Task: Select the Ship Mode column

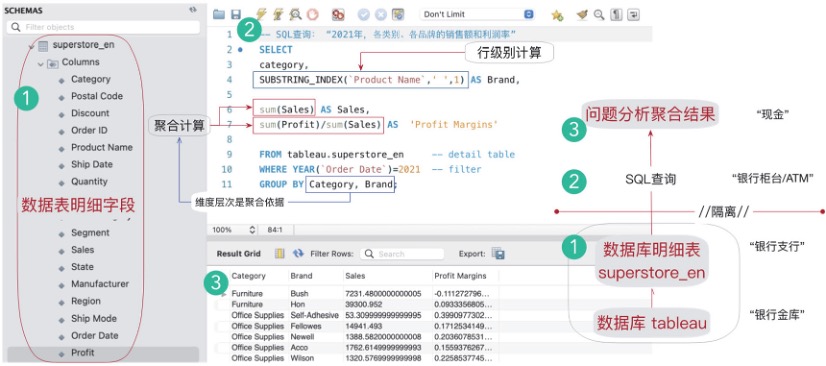Action: (x=94, y=319)
